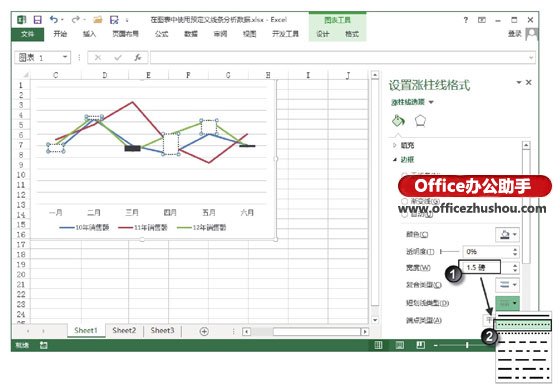The height and width of the screenshot is (391, 560).
Task: Click the zoom slider handle in the status bar
Action: click(467, 345)
